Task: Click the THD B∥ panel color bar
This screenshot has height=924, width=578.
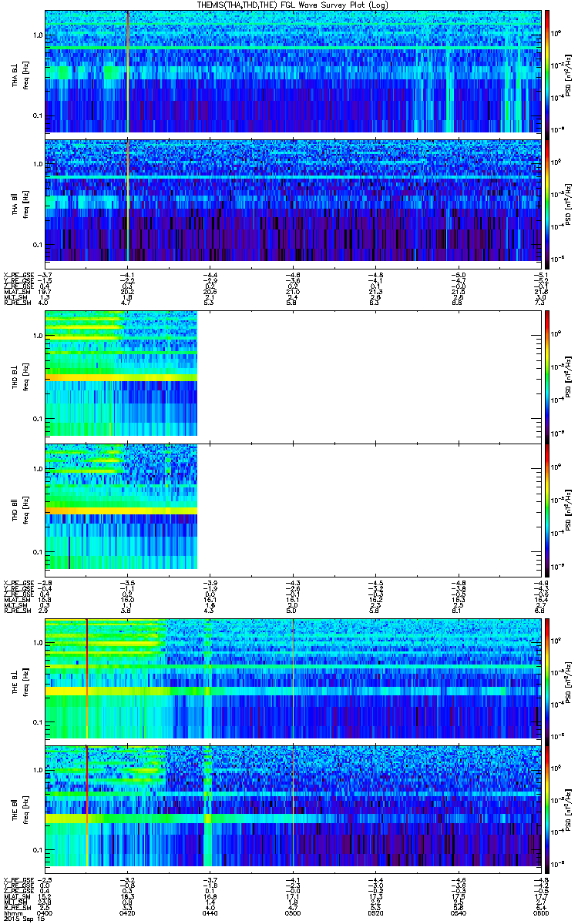Action: click(546, 507)
